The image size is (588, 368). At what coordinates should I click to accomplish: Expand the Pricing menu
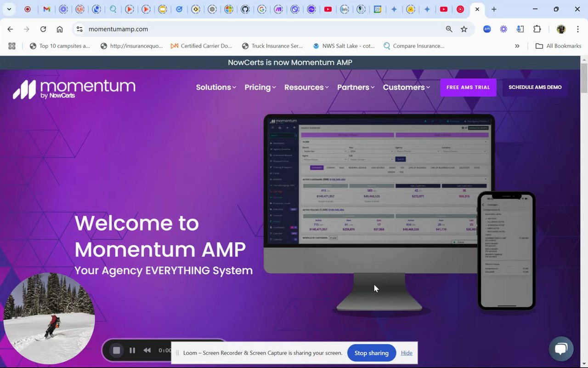[x=260, y=87]
